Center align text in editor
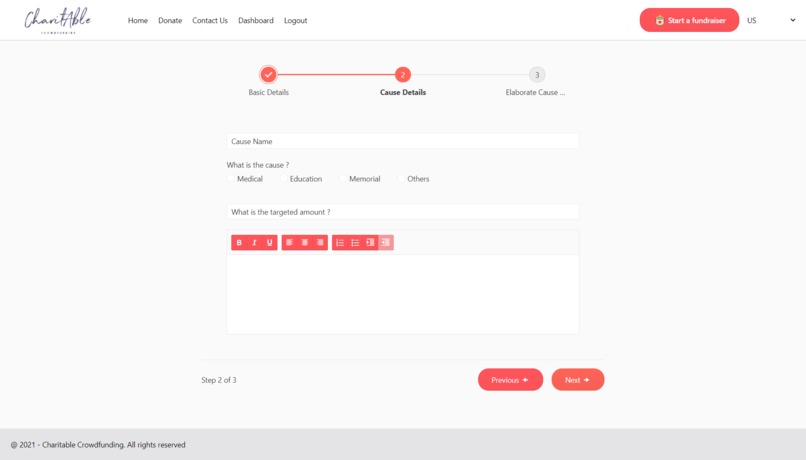This screenshot has width=806, height=460. coord(305,243)
